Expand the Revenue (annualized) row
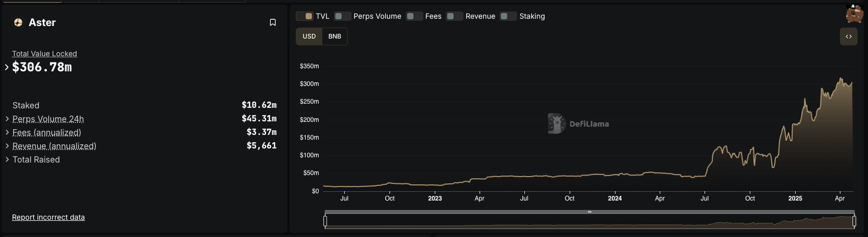868x237 pixels. click(7, 146)
